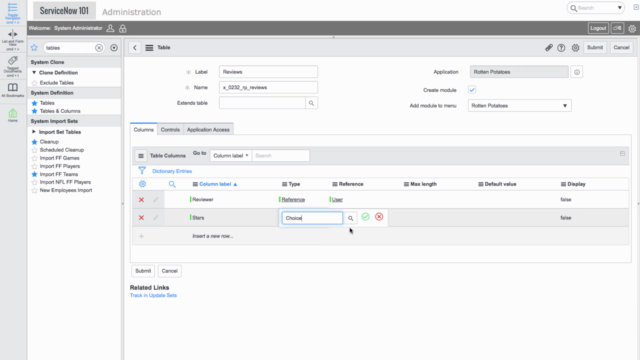Toggle favorite star for Import FF Teams
The width and height of the screenshot is (640, 360).
coord(34,174)
